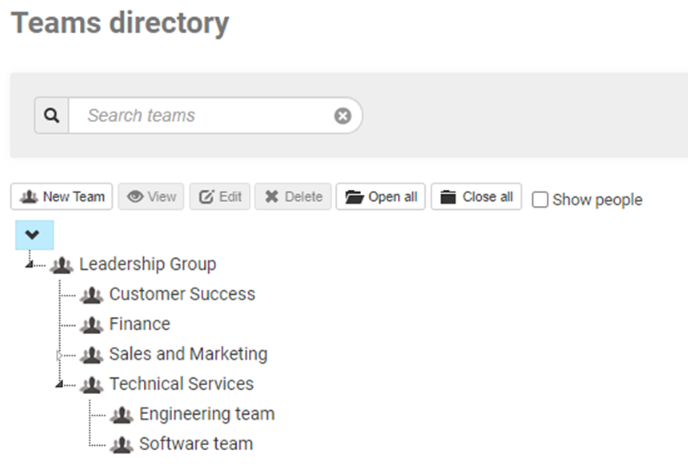Click the search magnifier icon
688x464 pixels.
coord(51,116)
